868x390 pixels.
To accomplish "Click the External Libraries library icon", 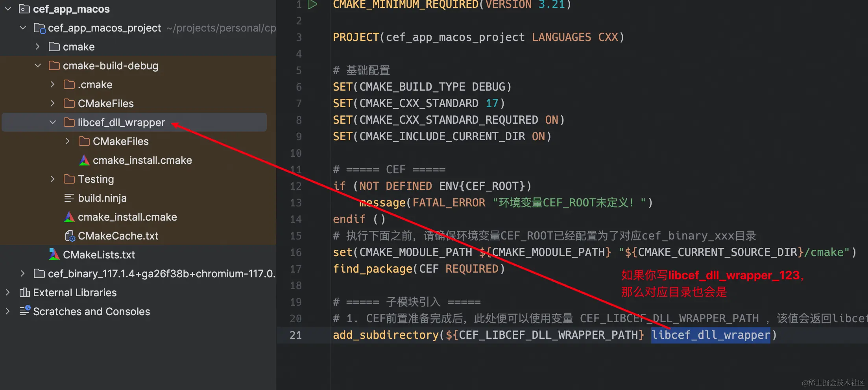I will (x=24, y=292).
